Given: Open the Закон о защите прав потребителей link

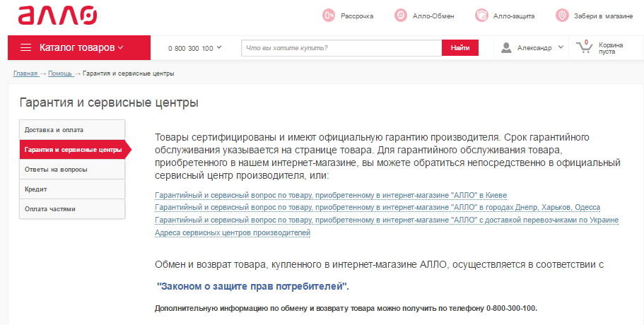Looking at the screenshot, I should pyautogui.click(x=252, y=286).
